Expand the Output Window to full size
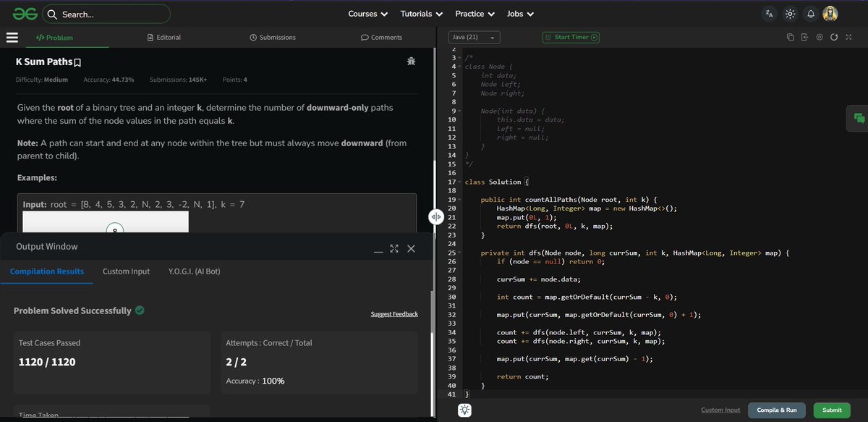The height and width of the screenshot is (422, 868). click(394, 248)
